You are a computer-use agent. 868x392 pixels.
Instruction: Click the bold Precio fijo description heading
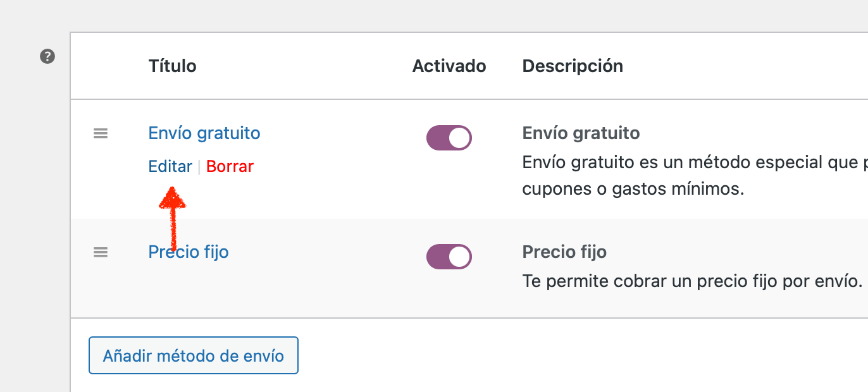(564, 252)
